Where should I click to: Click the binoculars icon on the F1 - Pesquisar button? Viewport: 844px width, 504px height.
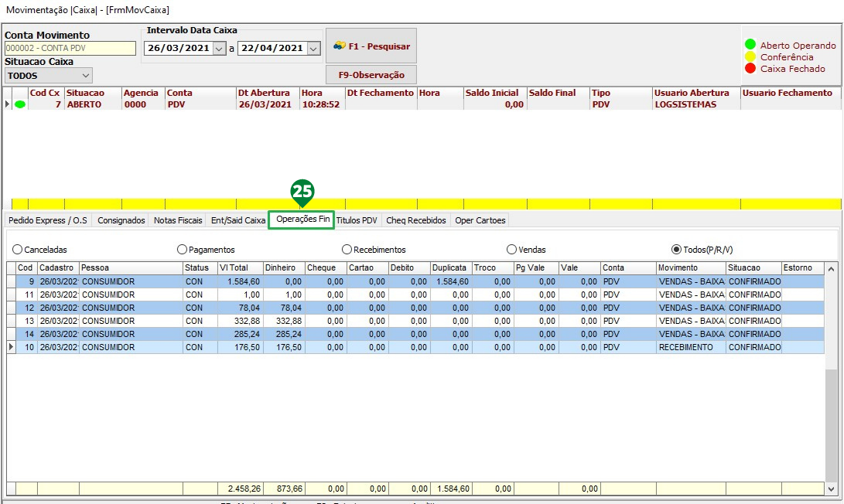(339, 46)
